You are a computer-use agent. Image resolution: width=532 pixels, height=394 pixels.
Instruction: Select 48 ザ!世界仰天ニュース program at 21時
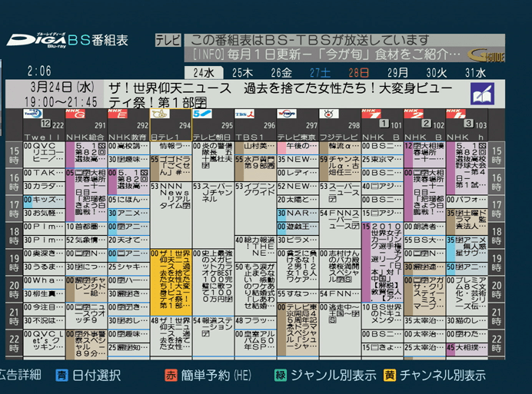pyautogui.click(x=171, y=336)
